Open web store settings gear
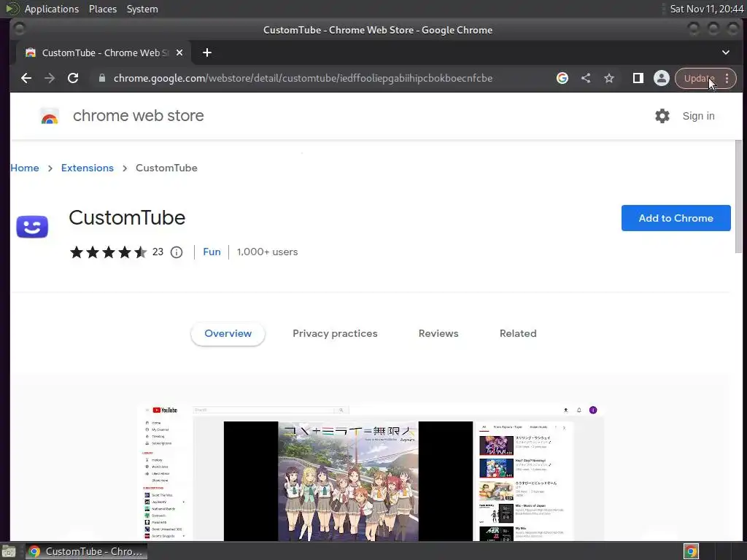This screenshot has width=747, height=560. 662,116
